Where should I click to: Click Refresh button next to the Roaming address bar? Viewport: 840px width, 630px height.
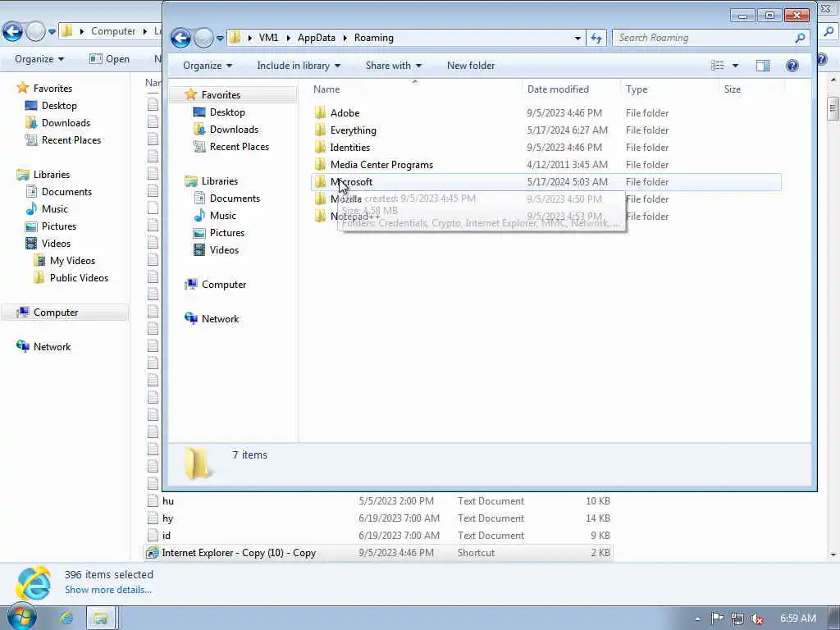596,38
